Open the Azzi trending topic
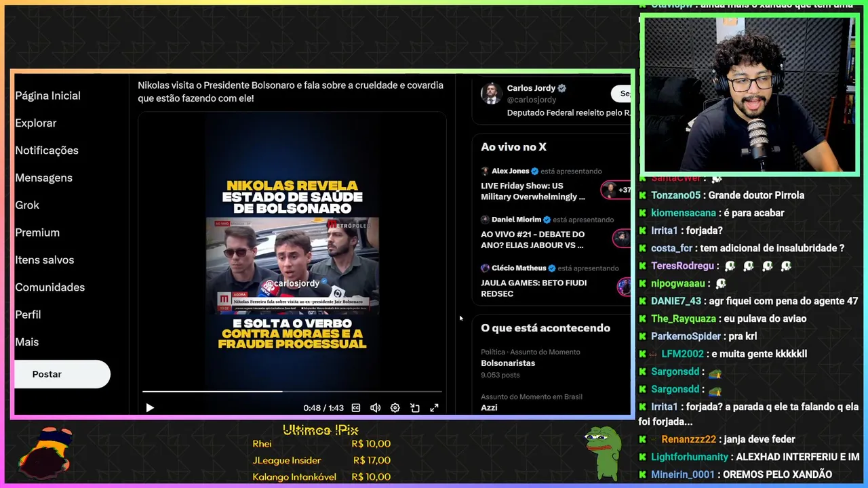868x488 pixels. (x=489, y=407)
